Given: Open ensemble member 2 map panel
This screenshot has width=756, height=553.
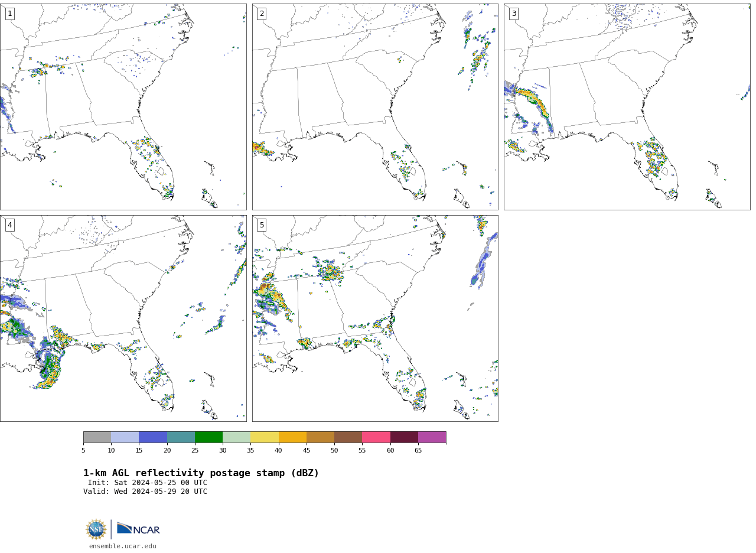Looking at the screenshot, I should pyautogui.click(x=375, y=107).
